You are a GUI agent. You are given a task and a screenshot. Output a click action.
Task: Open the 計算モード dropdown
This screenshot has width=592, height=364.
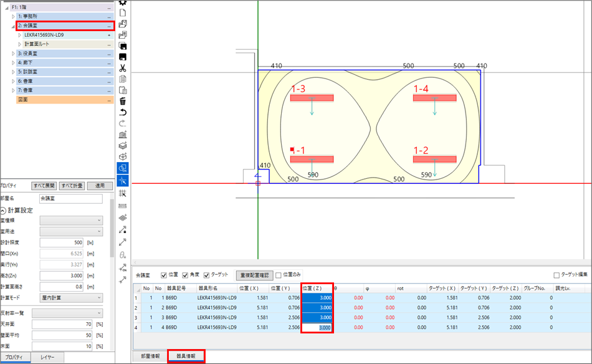pos(71,297)
